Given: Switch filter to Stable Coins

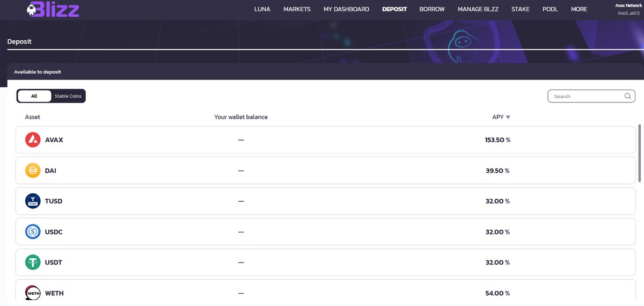Looking at the screenshot, I should (x=68, y=96).
